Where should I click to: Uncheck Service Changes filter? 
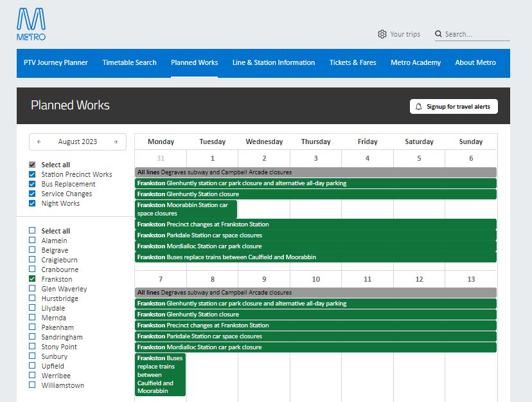(32, 194)
